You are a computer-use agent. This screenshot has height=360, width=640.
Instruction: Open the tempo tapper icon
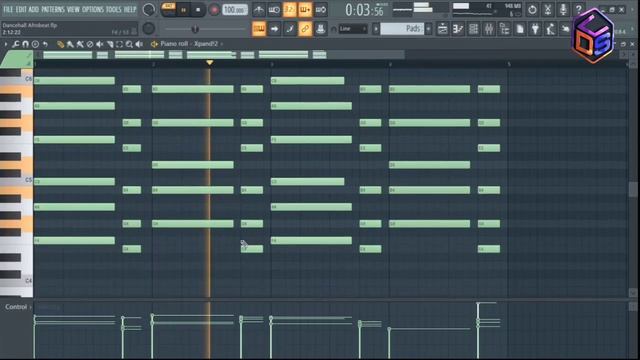pyautogui.click(x=551, y=29)
